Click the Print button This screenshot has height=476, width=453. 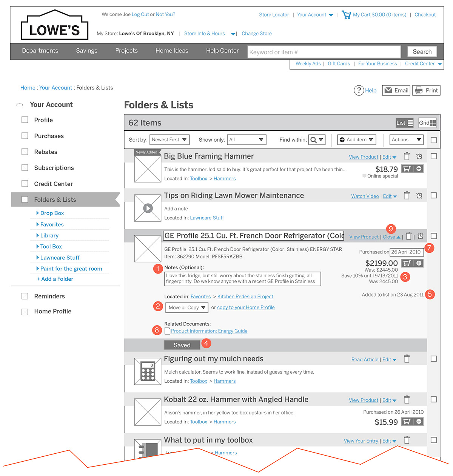click(x=426, y=90)
